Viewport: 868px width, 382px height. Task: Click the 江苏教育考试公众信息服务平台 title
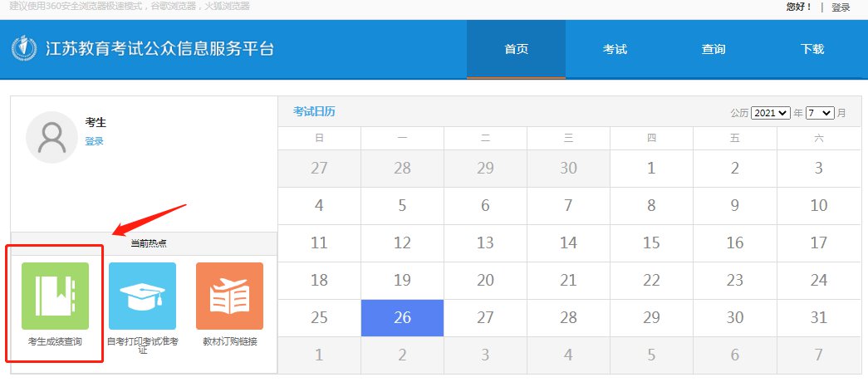(x=159, y=49)
